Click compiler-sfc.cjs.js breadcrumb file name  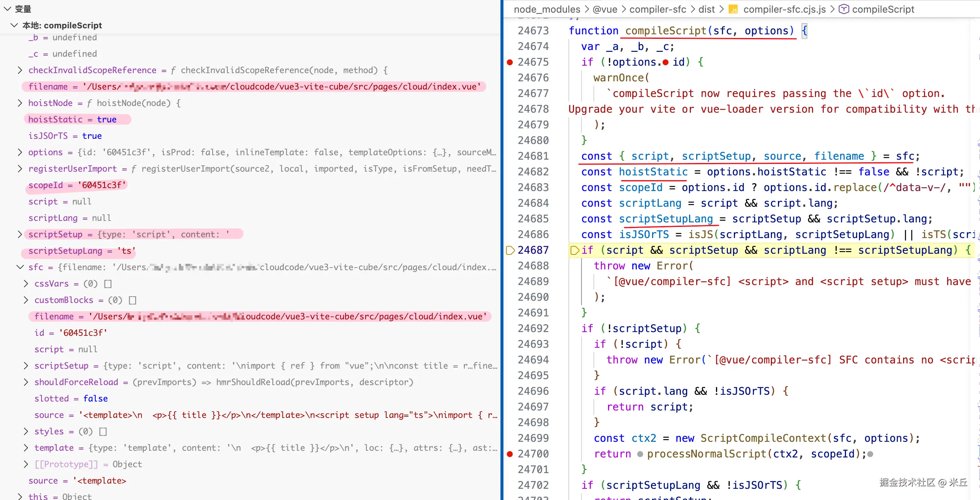pos(784,9)
